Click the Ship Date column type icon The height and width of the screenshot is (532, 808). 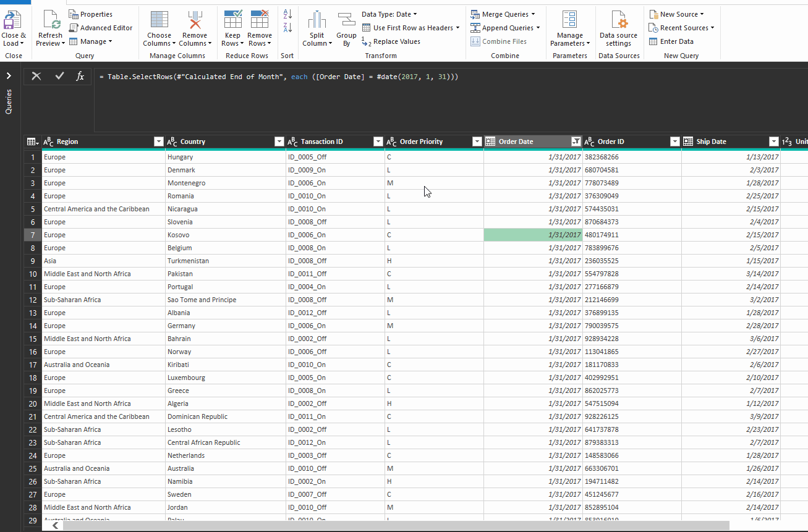click(689, 141)
